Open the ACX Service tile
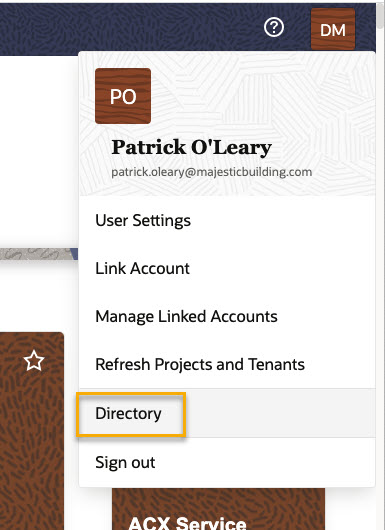The width and height of the screenshot is (385, 530). [x=218, y=509]
